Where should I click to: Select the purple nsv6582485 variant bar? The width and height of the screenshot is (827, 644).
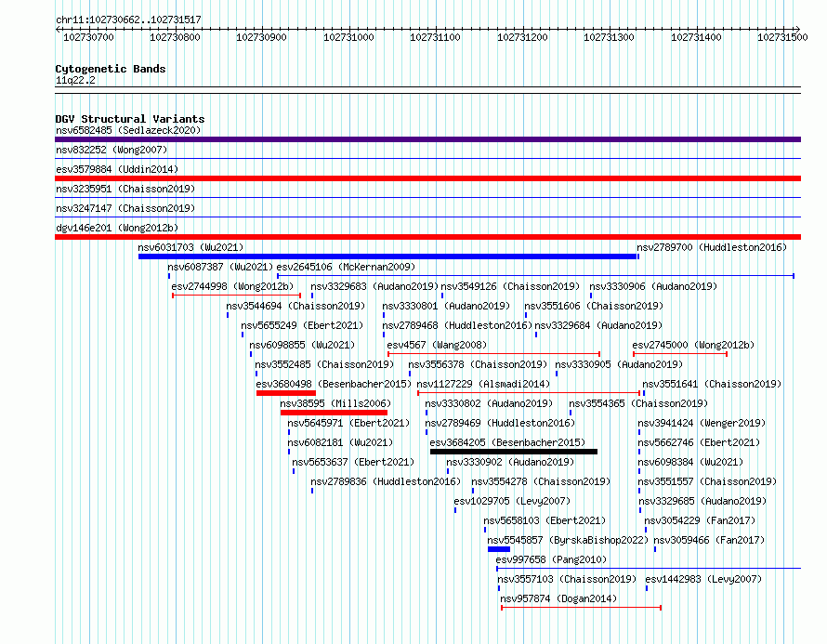(x=427, y=139)
